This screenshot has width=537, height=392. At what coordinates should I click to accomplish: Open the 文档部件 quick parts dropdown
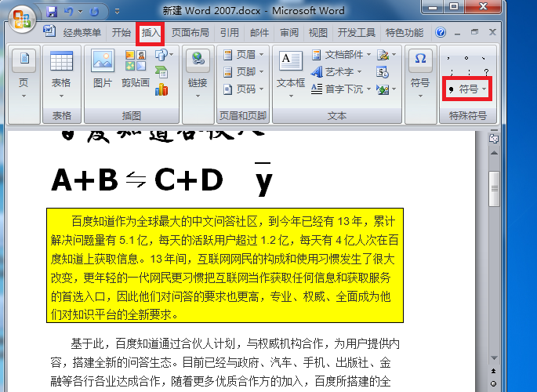point(342,54)
